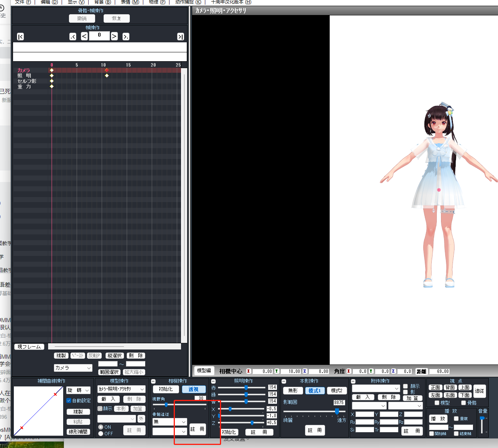498x448 pixels.
Task: Enable the 重複 repeat playback checkbox
Action: 457,418
